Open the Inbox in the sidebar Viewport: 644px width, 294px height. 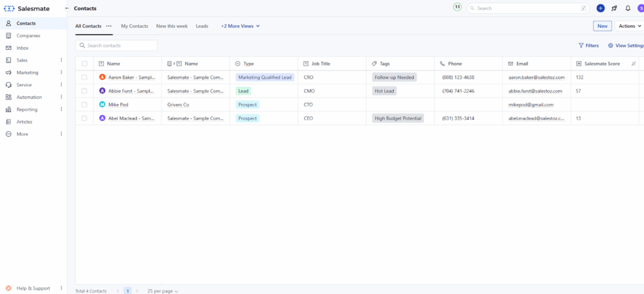[x=23, y=48]
